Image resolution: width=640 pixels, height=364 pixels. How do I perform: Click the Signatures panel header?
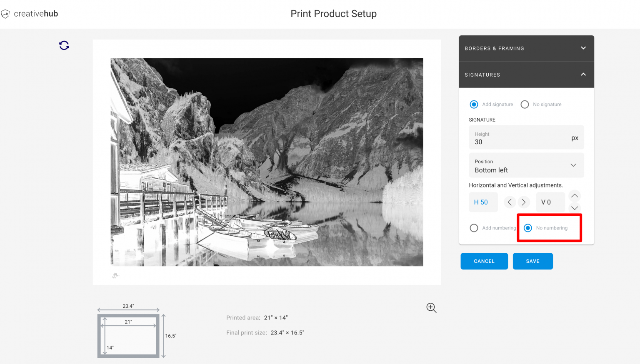[x=526, y=75]
